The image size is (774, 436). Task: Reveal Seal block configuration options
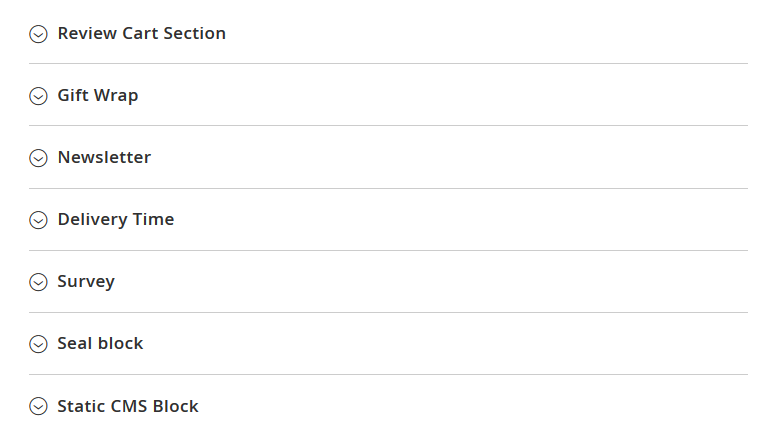[388, 343]
